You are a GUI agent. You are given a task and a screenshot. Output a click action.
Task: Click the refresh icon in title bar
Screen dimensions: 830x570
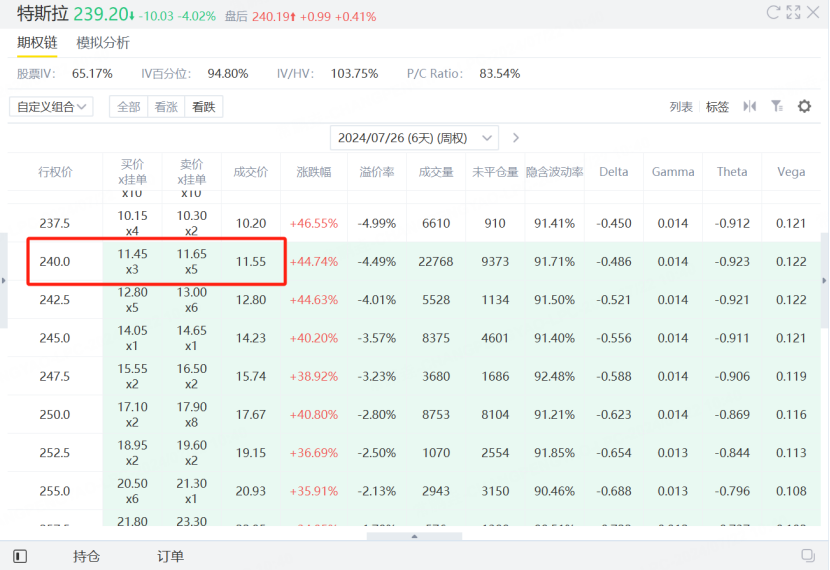pyautogui.click(x=773, y=12)
